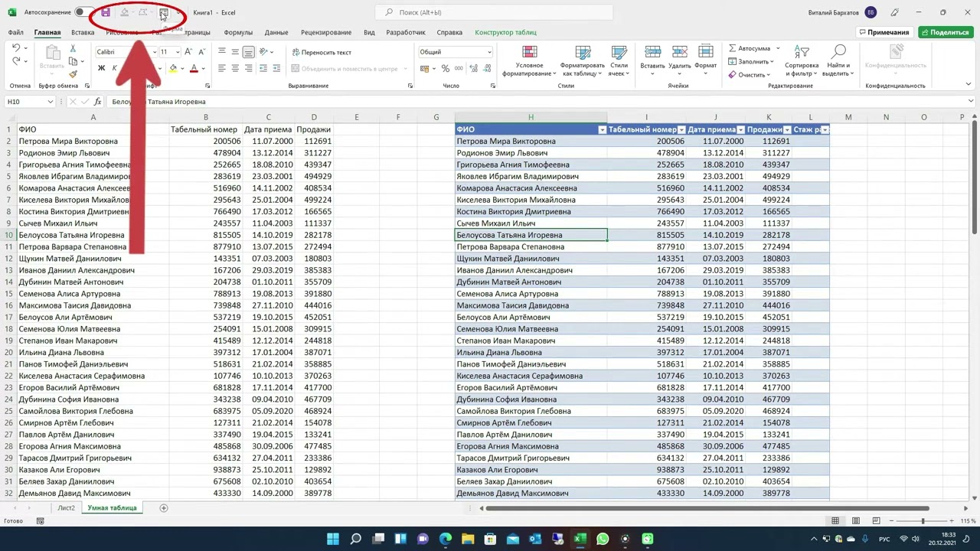The image size is (980, 551).
Task: Align cell text to the left
Action: pyautogui.click(x=222, y=68)
